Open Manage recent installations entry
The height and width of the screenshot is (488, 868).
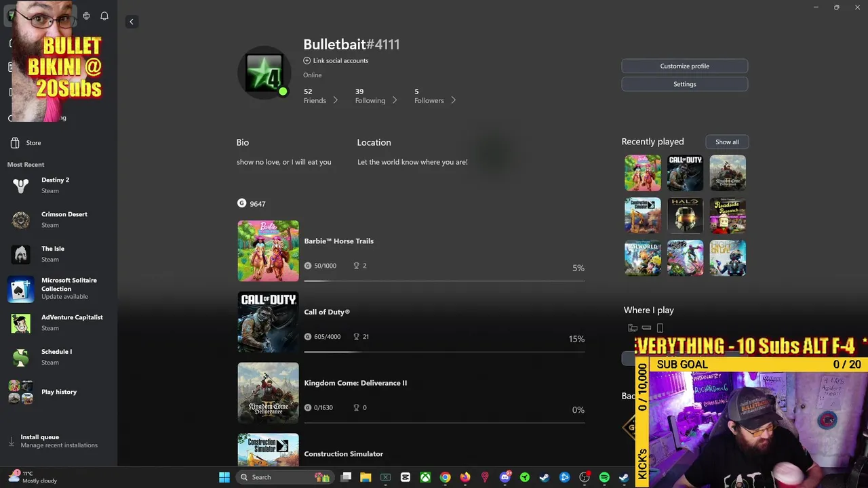pos(59,445)
